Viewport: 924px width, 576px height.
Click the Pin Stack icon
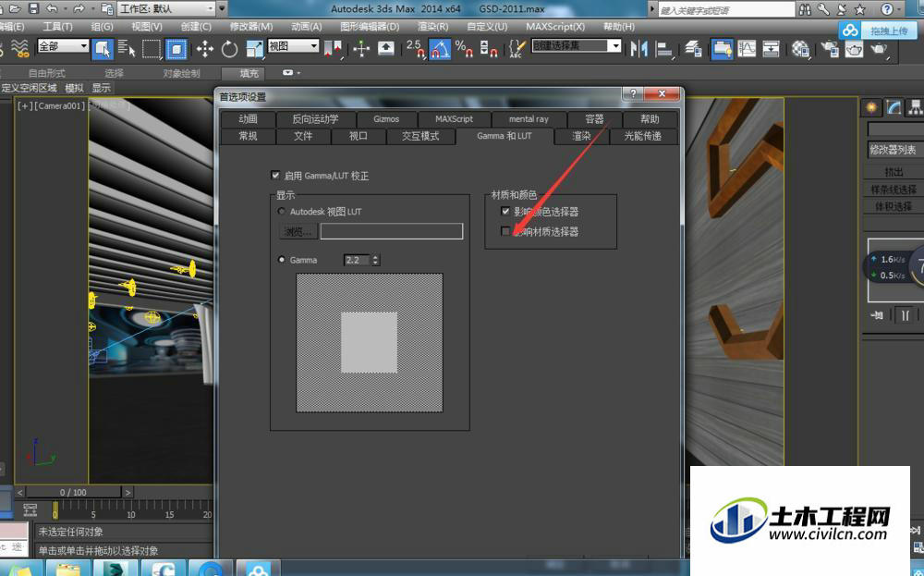click(x=877, y=315)
